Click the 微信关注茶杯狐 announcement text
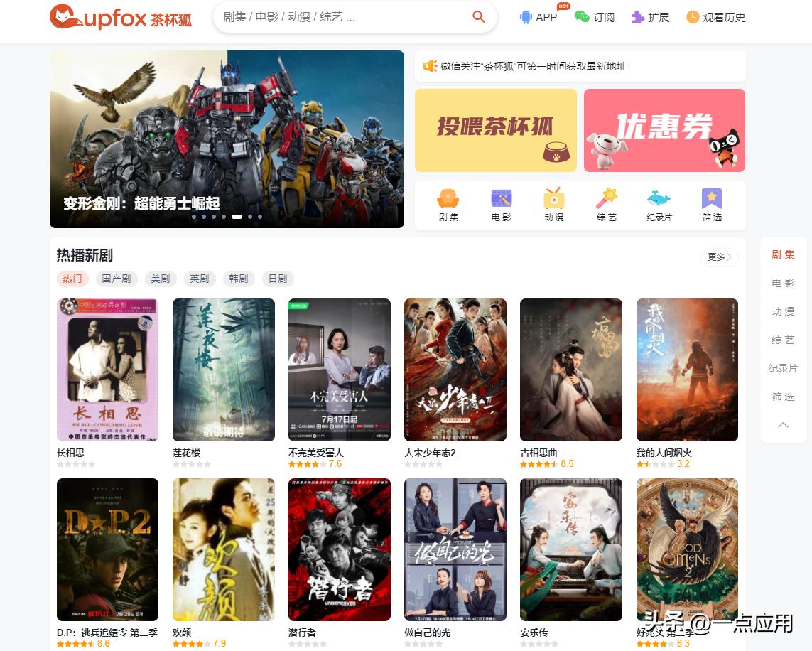The image size is (812, 651). click(534, 66)
